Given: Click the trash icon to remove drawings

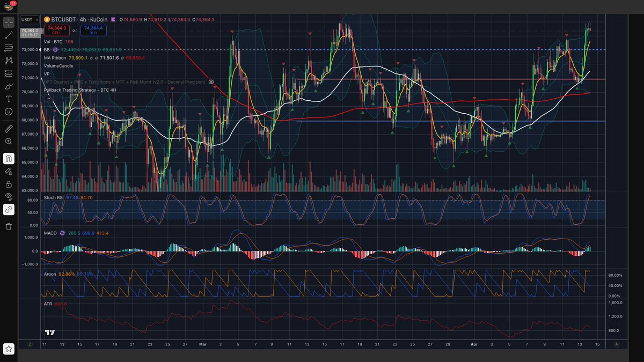Looking at the screenshot, I should pos(9,226).
